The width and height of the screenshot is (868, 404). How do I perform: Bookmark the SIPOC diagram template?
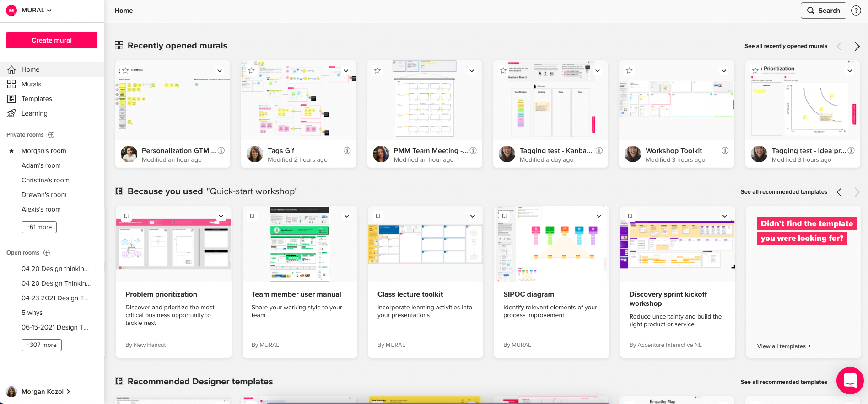(504, 216)
